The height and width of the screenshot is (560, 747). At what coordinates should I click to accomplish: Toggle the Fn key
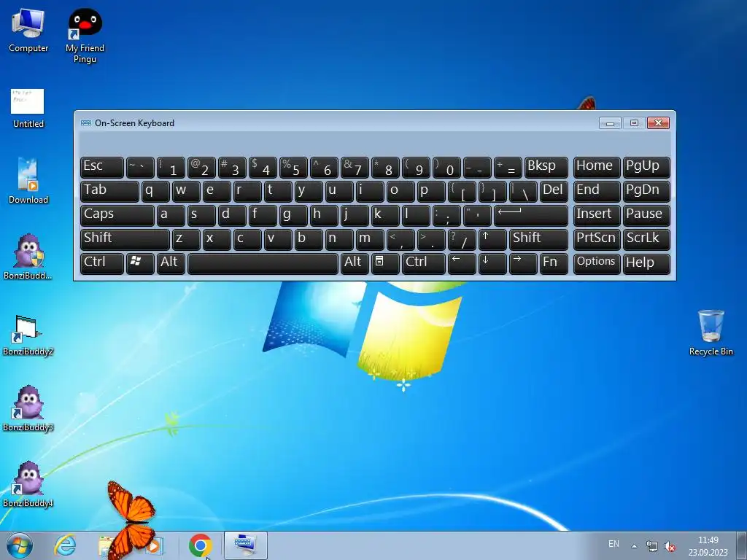click(x=554, y=264)
